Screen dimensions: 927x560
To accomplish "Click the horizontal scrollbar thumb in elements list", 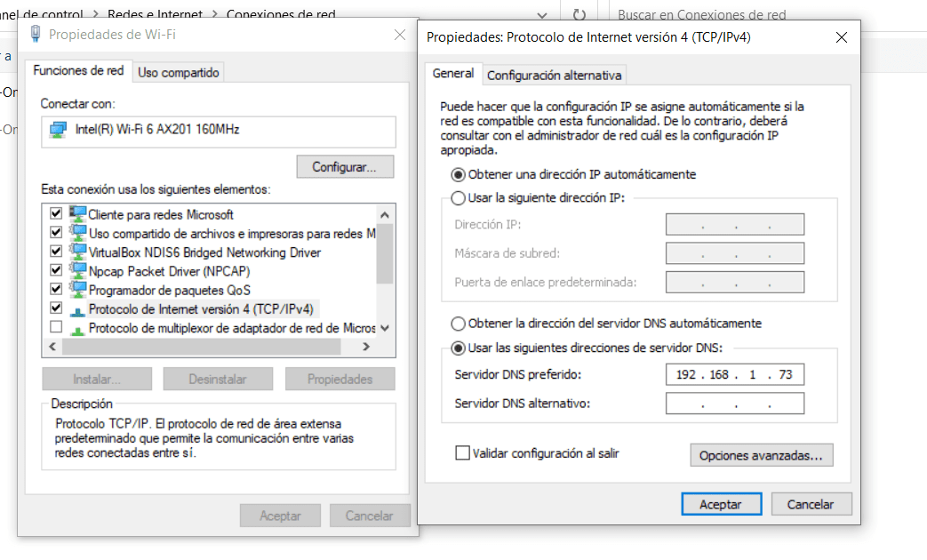I will click(202, 347).
